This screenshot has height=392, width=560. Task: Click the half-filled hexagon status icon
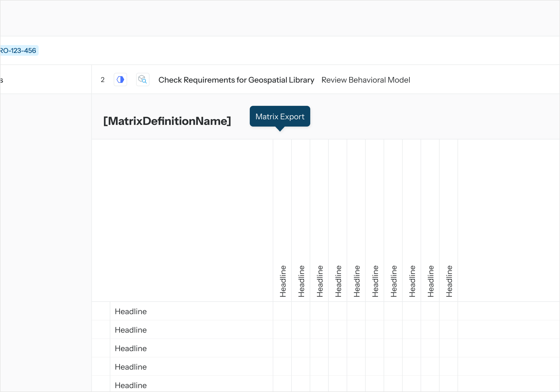pyautogui.click(x=120, y=80)
